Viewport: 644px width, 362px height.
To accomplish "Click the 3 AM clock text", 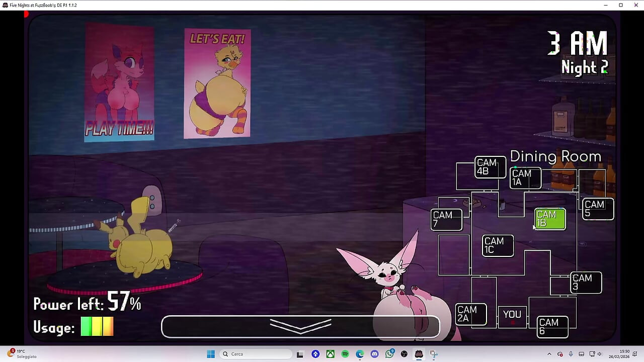I will (578, 44).
